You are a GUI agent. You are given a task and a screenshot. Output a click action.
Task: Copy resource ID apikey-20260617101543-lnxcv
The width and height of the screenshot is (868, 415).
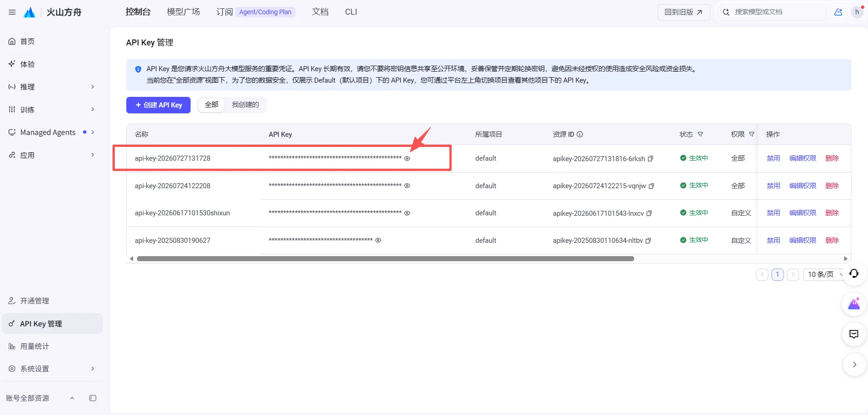click(x=649, y=213)
